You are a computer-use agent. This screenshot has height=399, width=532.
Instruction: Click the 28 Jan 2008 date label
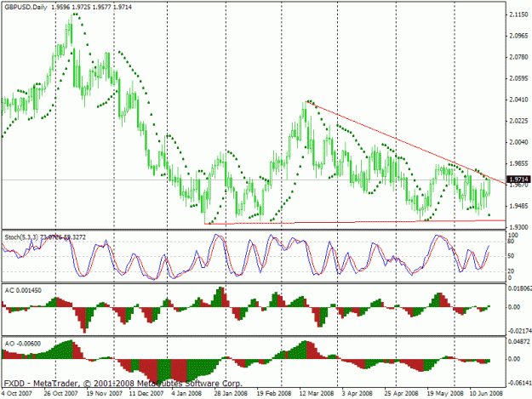click(231, 394)
